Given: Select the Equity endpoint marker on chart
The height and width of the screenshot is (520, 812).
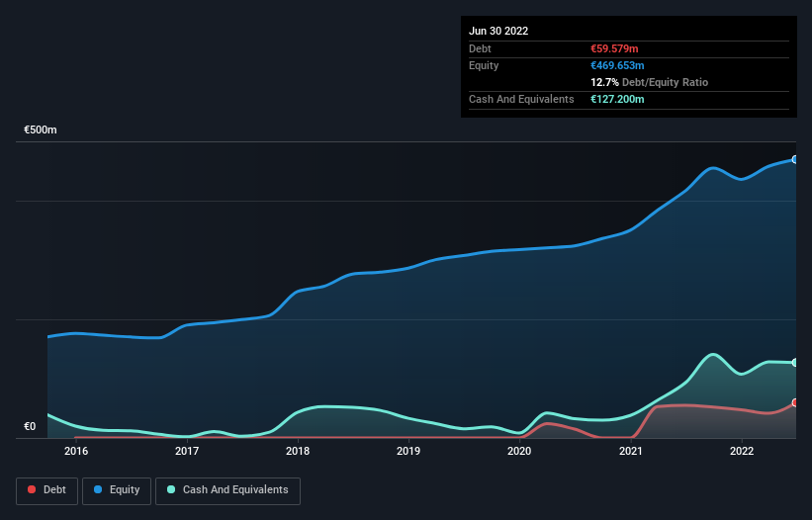Looking at the screenshot, I should point(795,159).
